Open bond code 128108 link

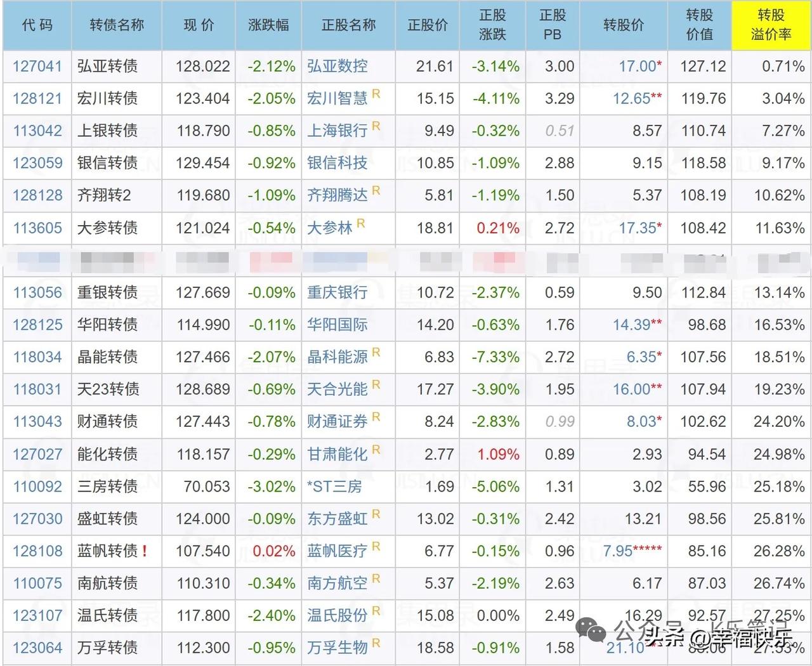click(37, 551)
